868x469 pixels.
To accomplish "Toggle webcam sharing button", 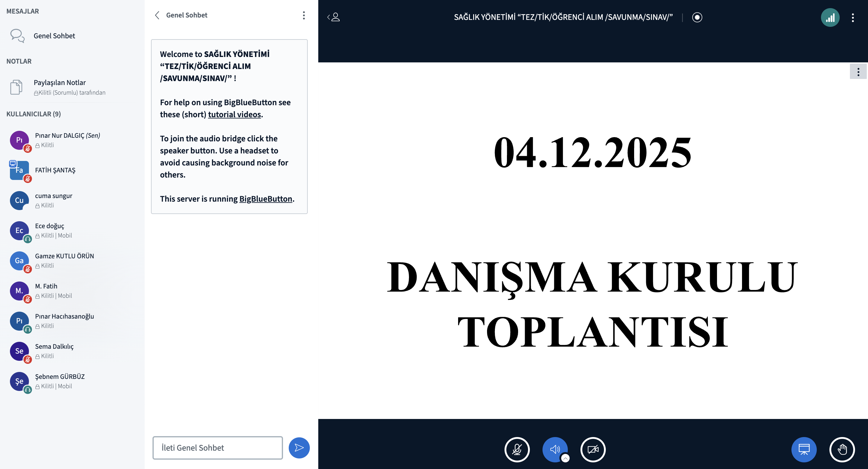I will [x=593, y=449].
